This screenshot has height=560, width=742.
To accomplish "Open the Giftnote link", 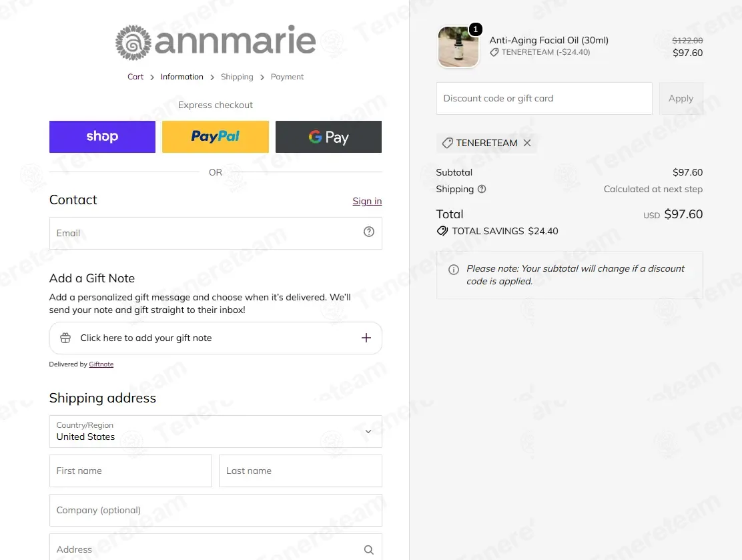I will point(101,364).
